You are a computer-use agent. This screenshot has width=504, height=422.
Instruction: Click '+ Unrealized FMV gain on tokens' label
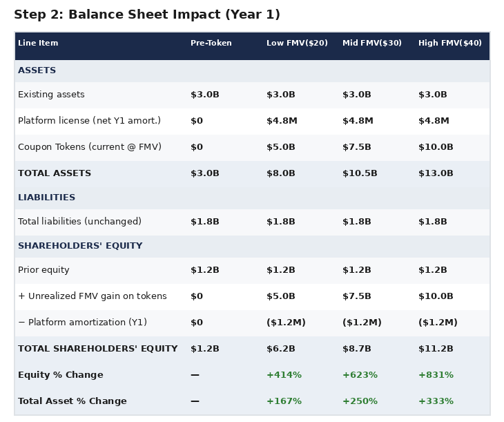[92, 296]
